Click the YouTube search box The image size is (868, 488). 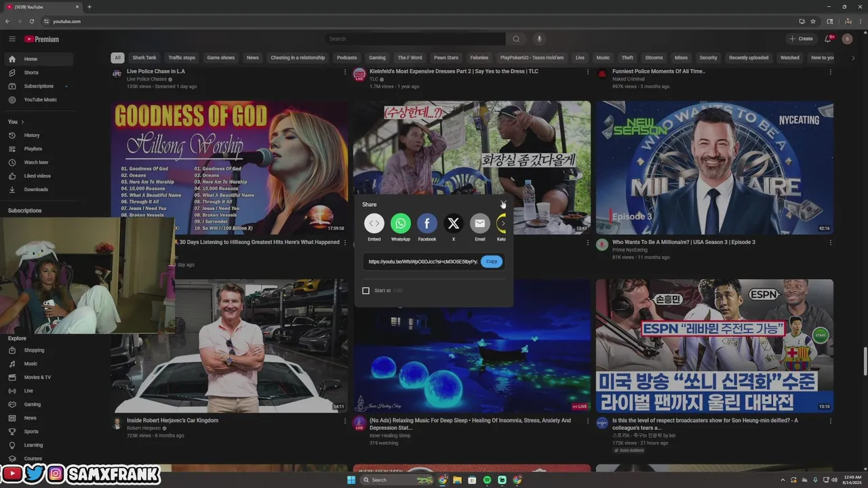[x=414, y=39]
